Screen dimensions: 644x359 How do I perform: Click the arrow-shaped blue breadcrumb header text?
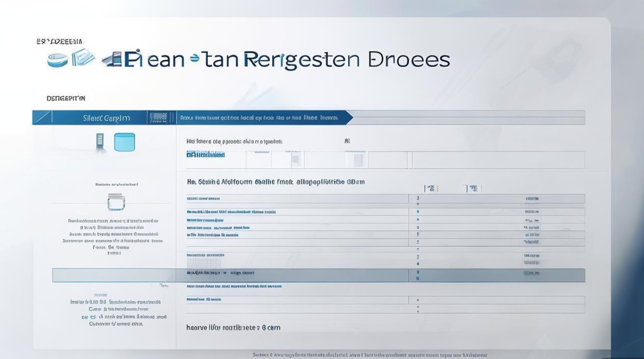click(259, 117)
